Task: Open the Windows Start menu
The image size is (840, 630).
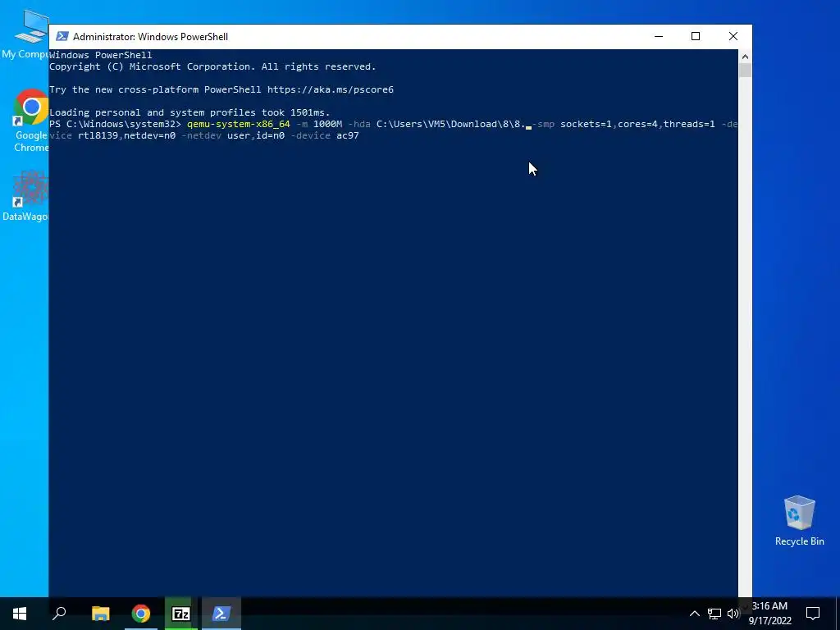Action: 20,614
